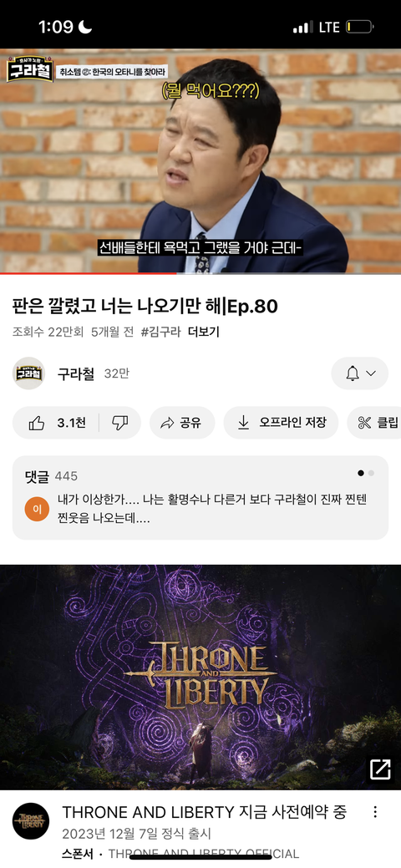This screenshot has height=868, width=401.
Task: Tap the 구라철 channel avatar
Action: coord(28,373)
